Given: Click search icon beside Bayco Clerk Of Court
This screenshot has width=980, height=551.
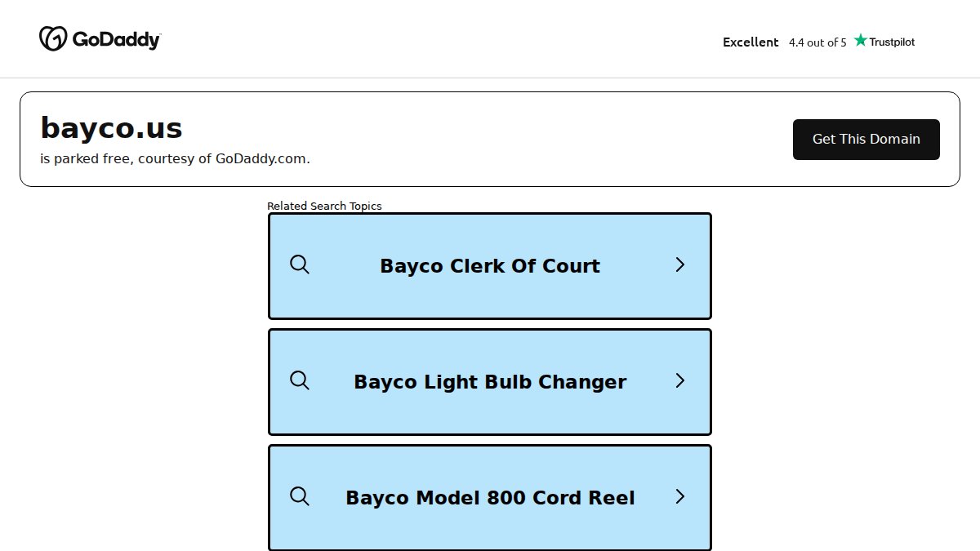Looking at the screenshot, I should coord(300,264).
